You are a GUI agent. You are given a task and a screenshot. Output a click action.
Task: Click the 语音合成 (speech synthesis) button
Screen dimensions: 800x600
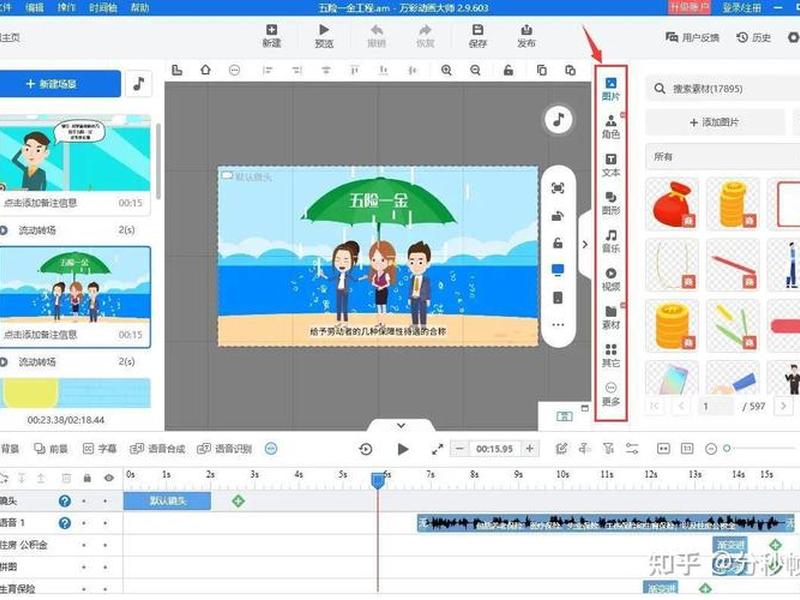coord(158,448)
